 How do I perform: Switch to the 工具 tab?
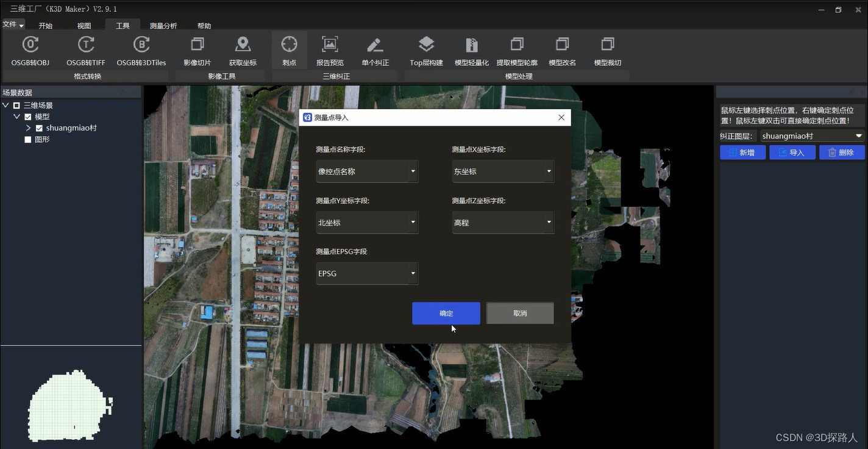pyautogui.click(x=123, y=26)
